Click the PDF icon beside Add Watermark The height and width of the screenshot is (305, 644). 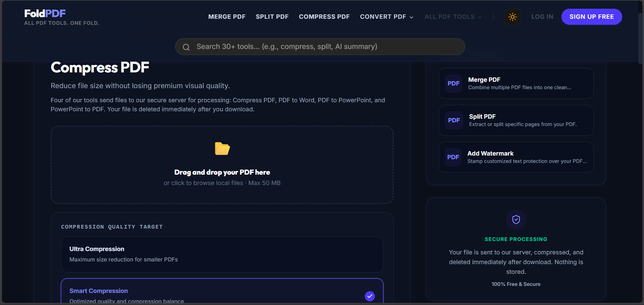(x=453, y=157)
